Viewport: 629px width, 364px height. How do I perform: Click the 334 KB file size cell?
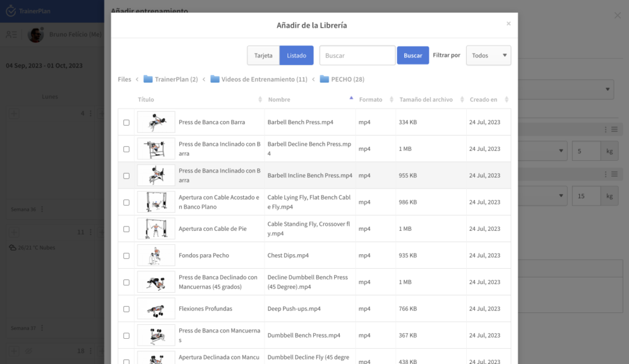click(x=408, y=122)
